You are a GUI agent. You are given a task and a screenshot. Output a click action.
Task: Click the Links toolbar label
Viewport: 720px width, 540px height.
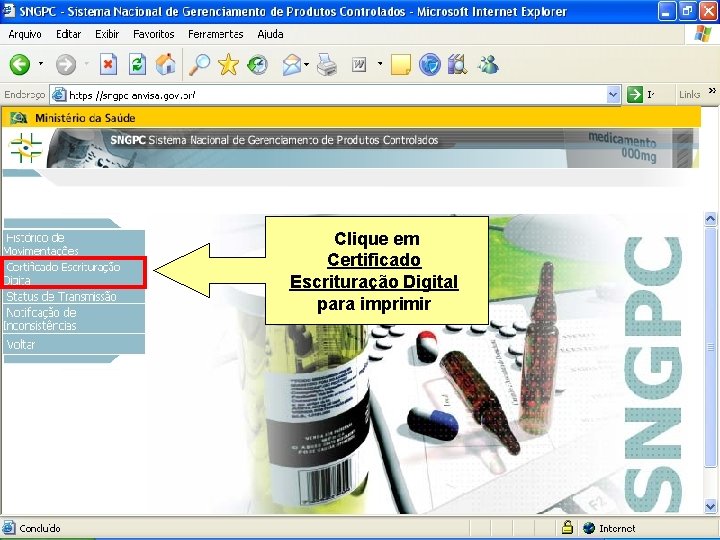[690, 95]
